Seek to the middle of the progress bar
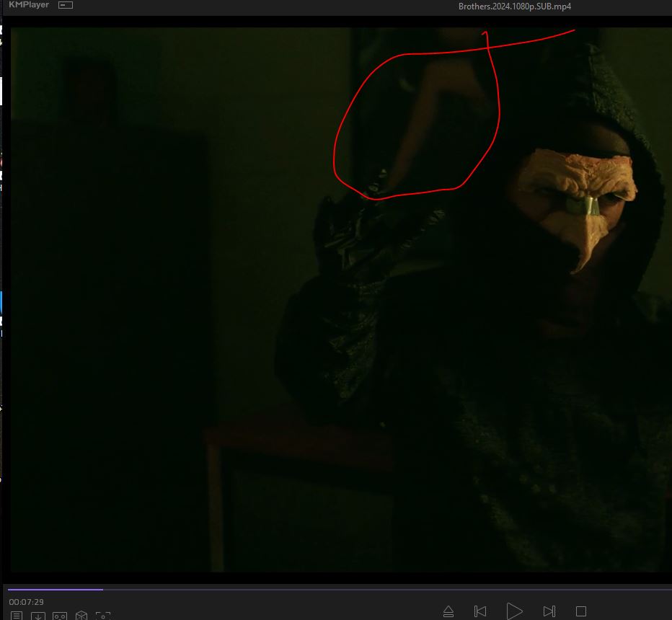The width and height of the screenshot is (672, 620). click(339, 589)
